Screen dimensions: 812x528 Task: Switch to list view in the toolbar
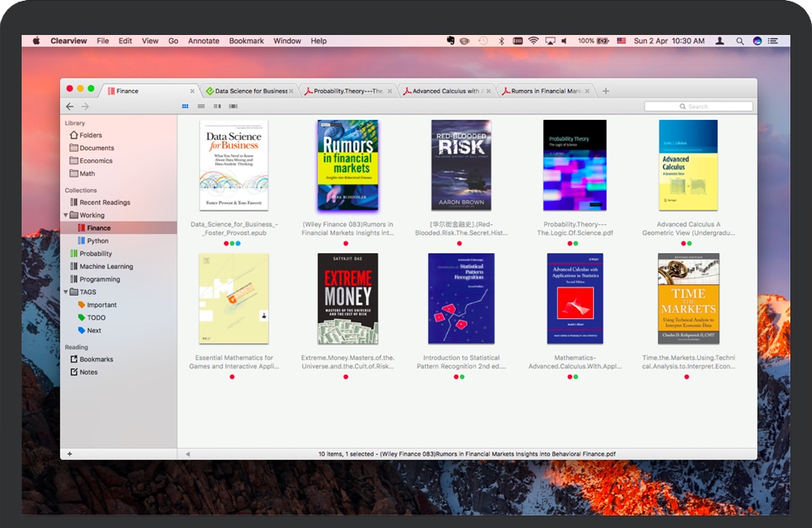[201, 107]
